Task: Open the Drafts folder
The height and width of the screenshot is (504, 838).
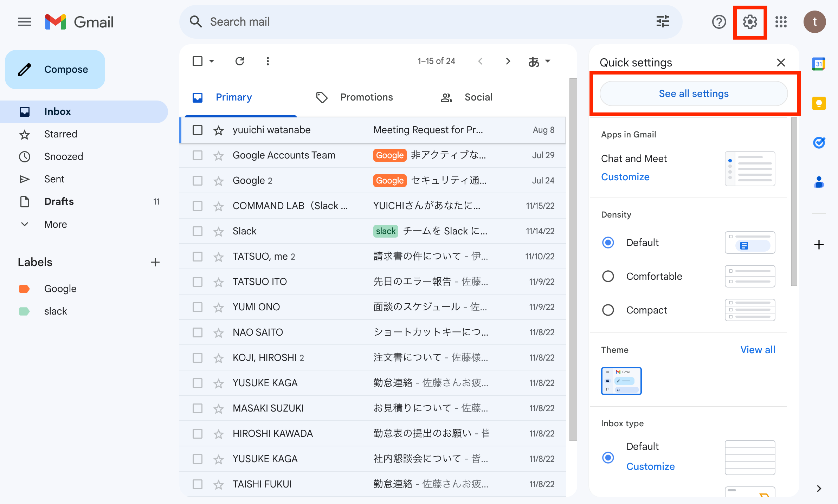Action: pos(84,202)
